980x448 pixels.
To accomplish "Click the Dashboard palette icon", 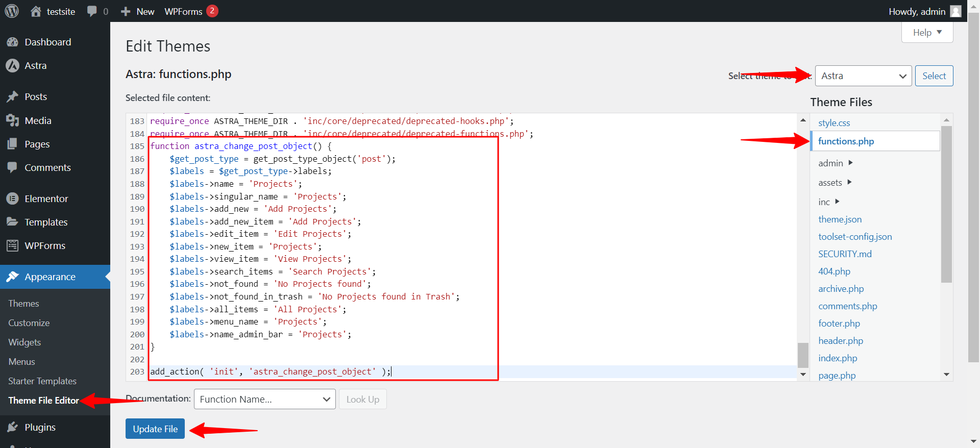I will [x=12, y=42].
